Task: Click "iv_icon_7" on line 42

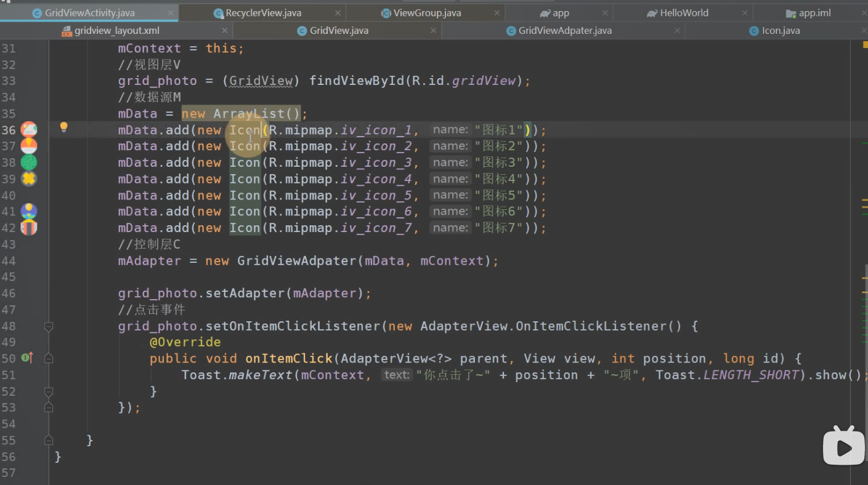Action: pyautogui.click(x=376, y=228)
